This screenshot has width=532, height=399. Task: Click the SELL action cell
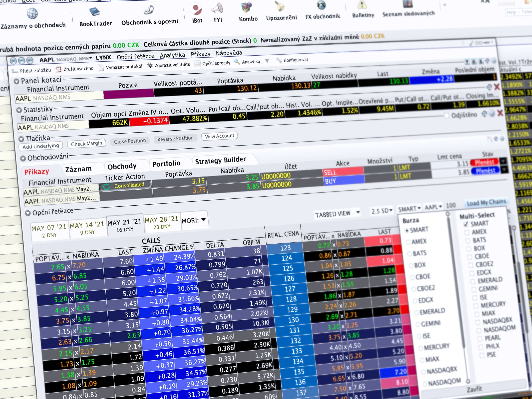pyautogui.click(x=343, y=172)
